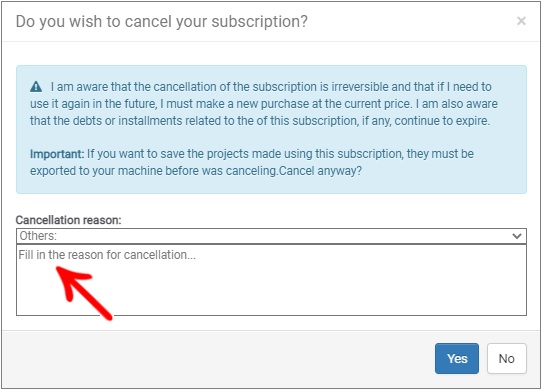The image size is (543, 391).
Task: Focus the 'Fill in the reason' text area
Action: (x=271, y=280)
